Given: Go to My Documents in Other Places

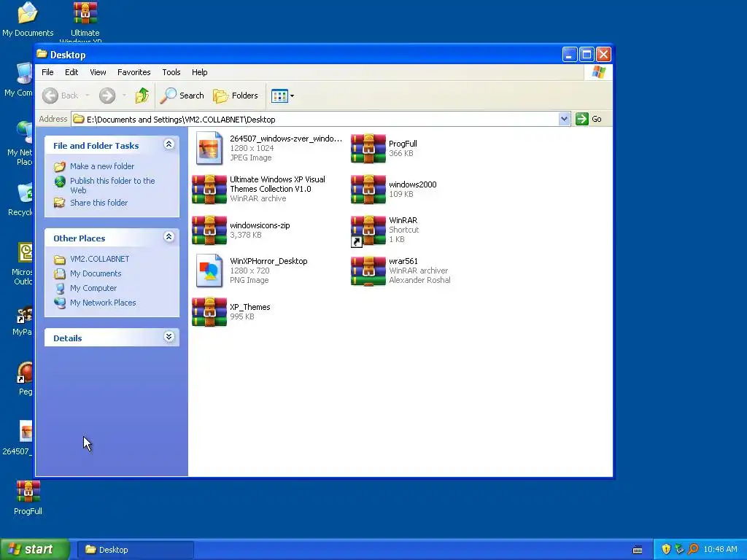Looking at the screenshot, I should 96,273.
